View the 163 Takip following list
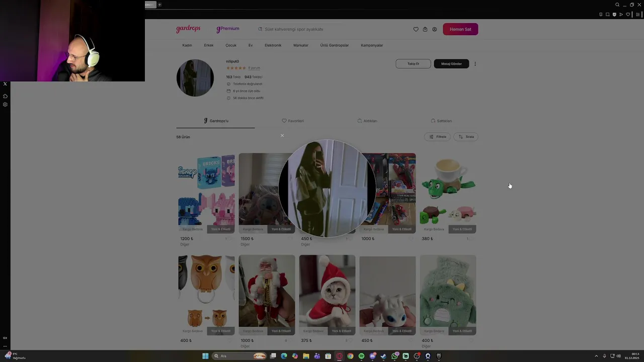 tap(233, 77)
